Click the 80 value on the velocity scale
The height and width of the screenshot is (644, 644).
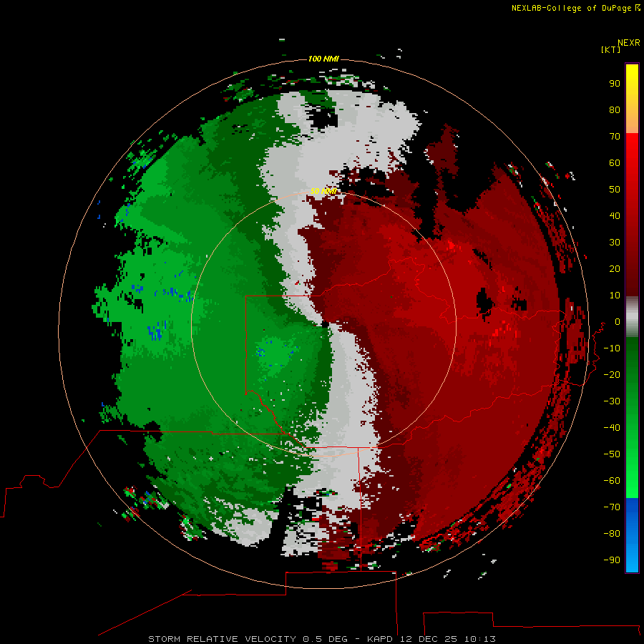(x=615, y=109)
